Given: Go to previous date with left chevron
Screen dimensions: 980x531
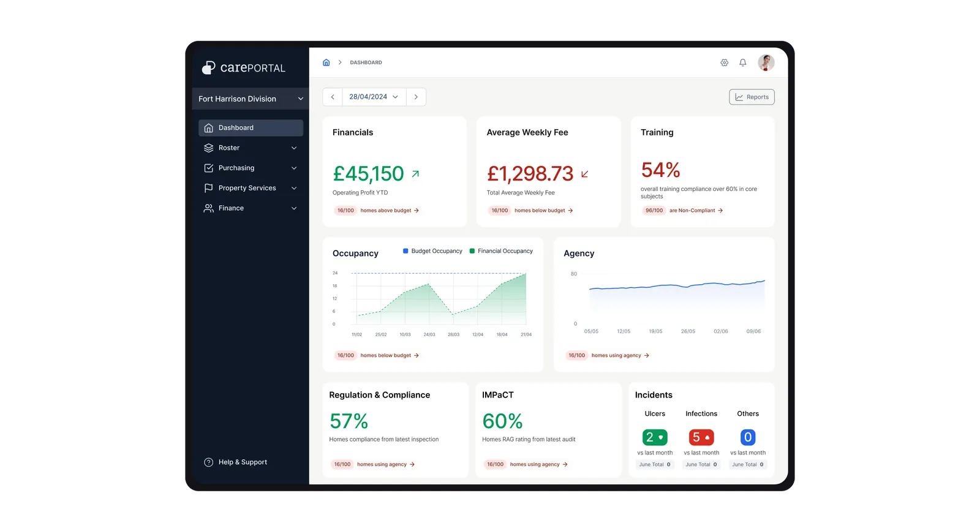Looking at the screenshot, I should tap(333, 97).
